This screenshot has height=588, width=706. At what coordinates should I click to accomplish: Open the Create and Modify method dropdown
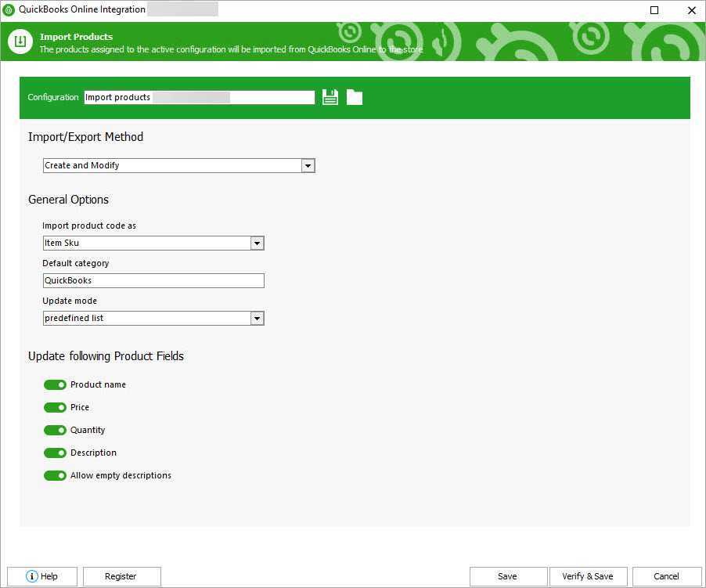pyautogui.click(x=308, y=166)
